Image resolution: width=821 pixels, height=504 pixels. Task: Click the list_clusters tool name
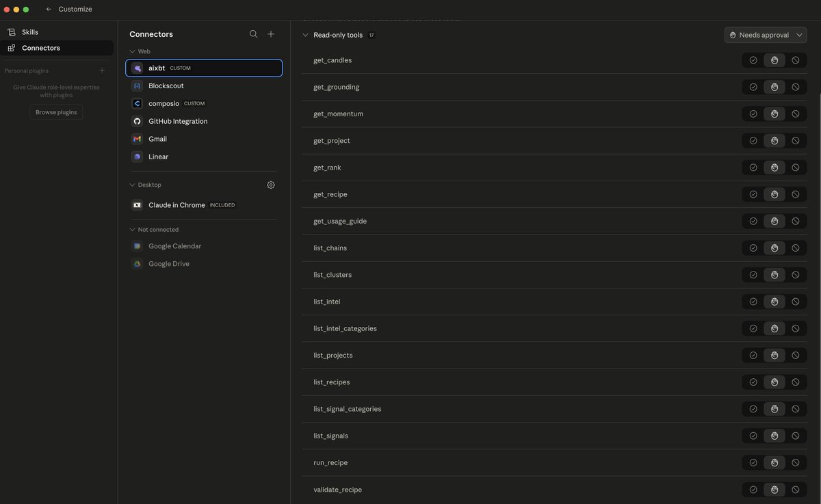click(333, 275)
